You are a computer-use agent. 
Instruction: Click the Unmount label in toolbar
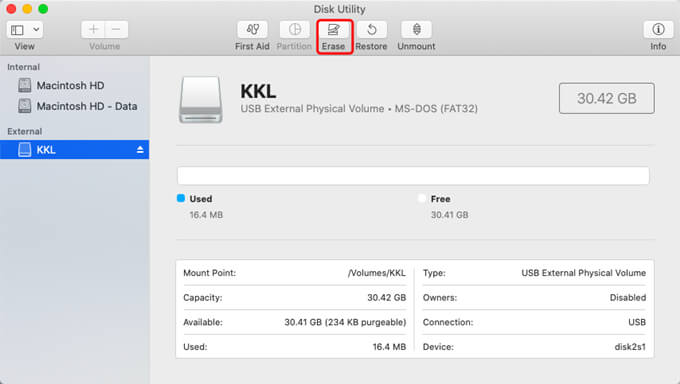tap(416, 46)
